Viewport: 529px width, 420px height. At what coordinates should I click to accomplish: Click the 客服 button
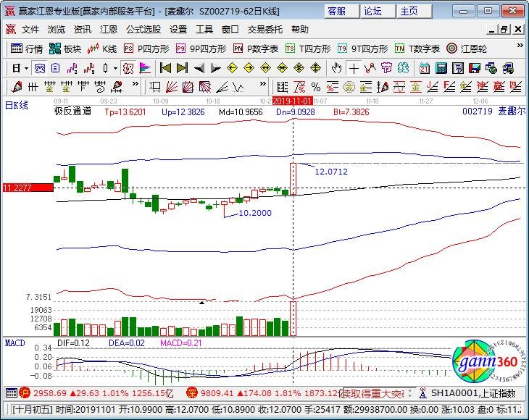pos(341,12)
